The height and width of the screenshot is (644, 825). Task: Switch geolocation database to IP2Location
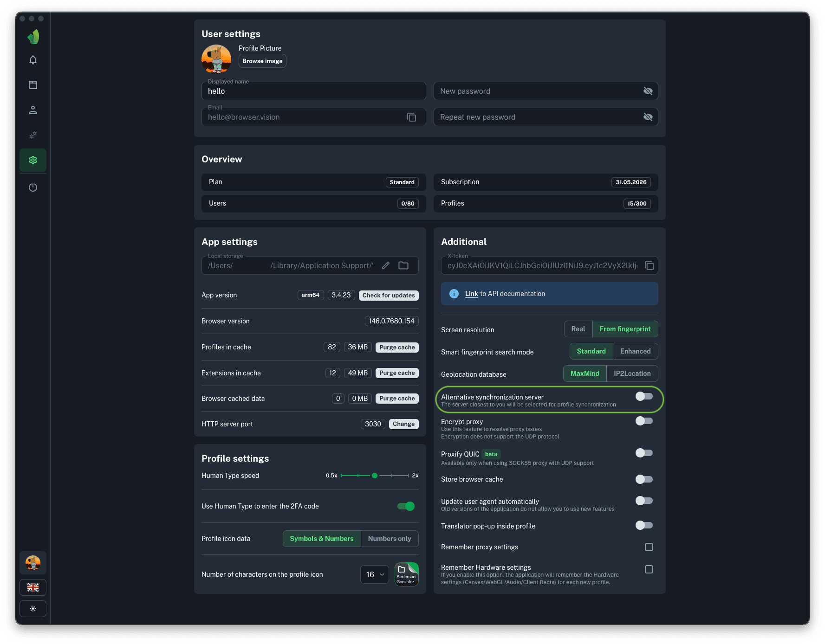coord(632,374)
